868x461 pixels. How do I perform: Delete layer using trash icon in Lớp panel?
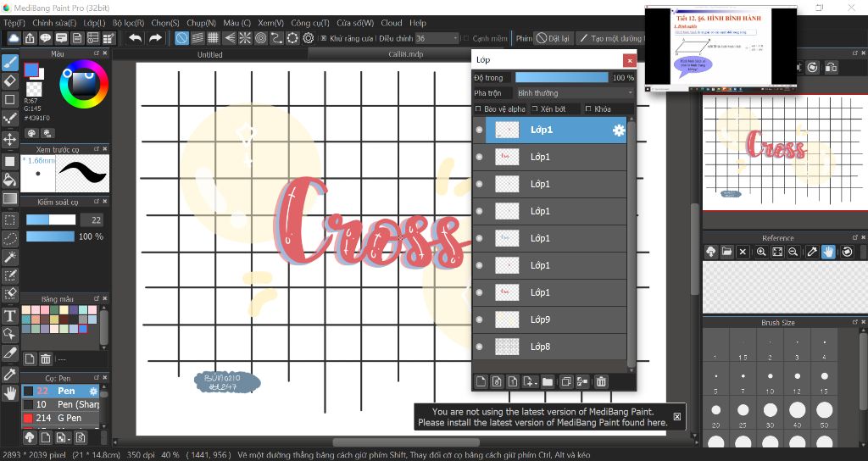[x=601, y=381]
